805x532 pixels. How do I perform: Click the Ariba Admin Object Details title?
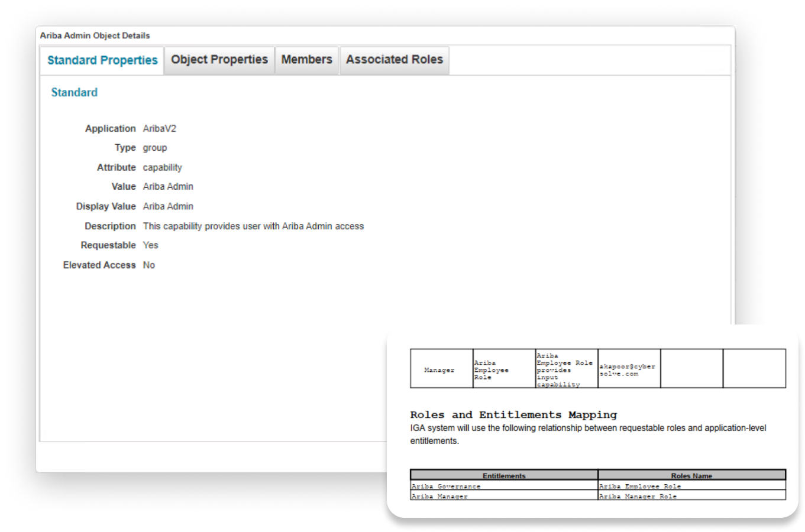pyautogui.click(x=95, y=35)
